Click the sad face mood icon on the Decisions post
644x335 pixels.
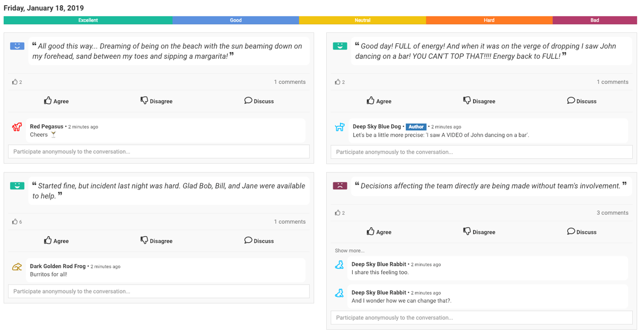coord(340,186)
